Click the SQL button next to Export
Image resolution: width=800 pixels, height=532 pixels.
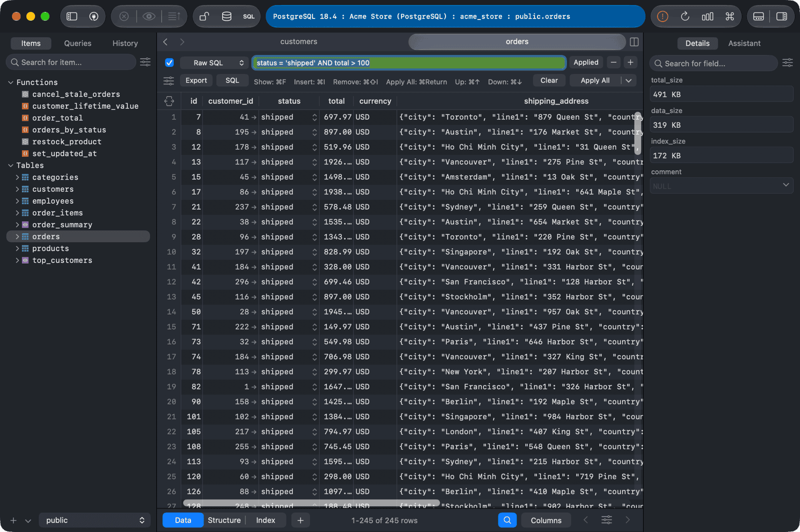tap(232, 80)
